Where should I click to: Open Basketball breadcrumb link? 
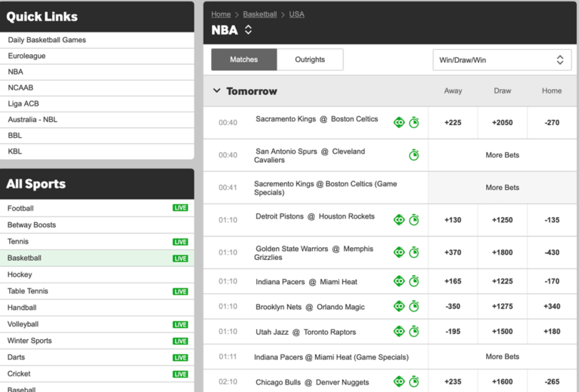(260, 14)
